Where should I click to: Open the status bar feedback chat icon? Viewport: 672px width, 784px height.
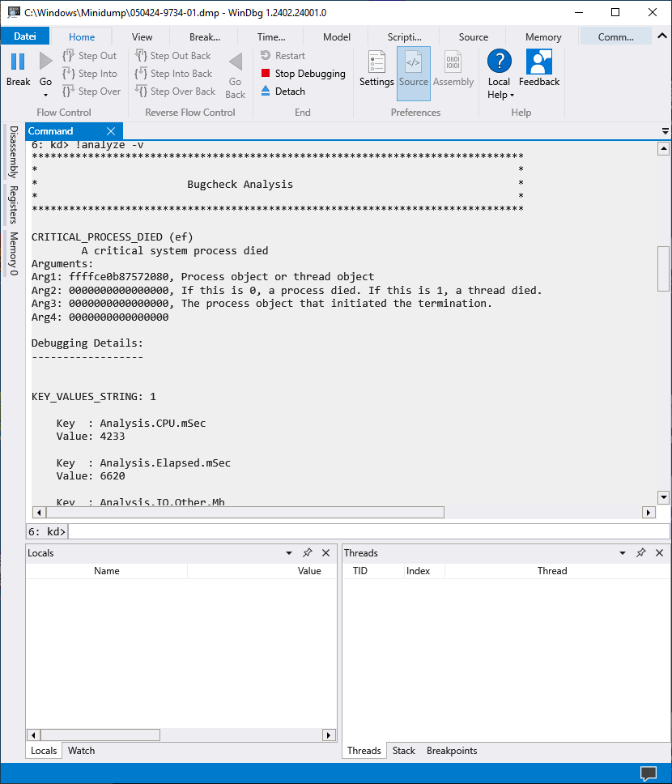pos(649,773)
